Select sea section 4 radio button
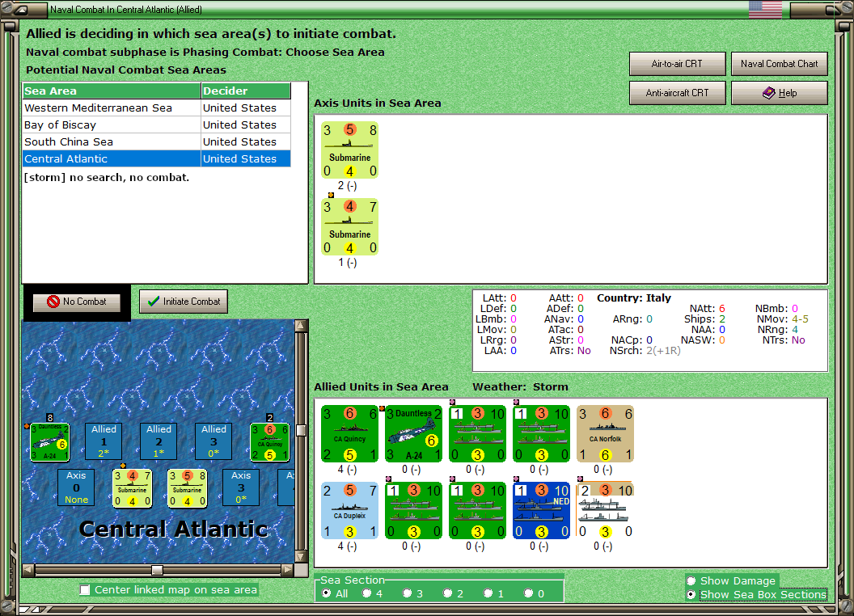The width and height of the screenshot is (854, 616). pos(366,593)
